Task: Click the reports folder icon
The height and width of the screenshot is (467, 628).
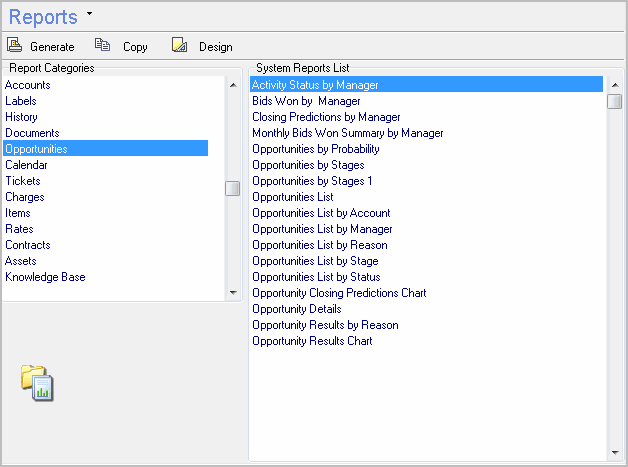Action: tap(38, 382)
